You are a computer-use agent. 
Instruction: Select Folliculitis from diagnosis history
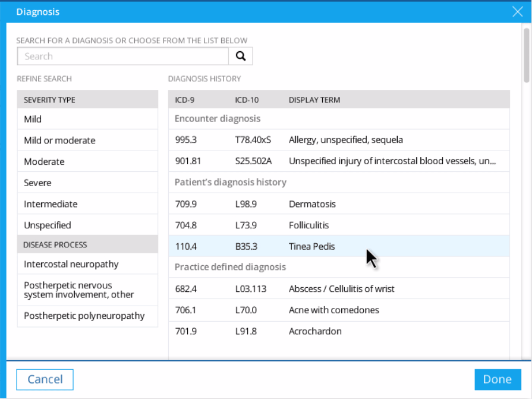pos(339,225)
